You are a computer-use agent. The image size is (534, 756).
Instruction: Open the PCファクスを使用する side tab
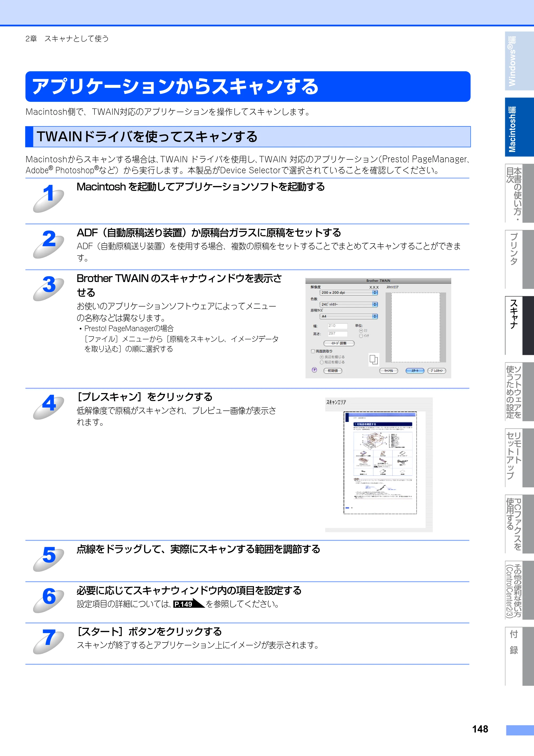point(519,524)
